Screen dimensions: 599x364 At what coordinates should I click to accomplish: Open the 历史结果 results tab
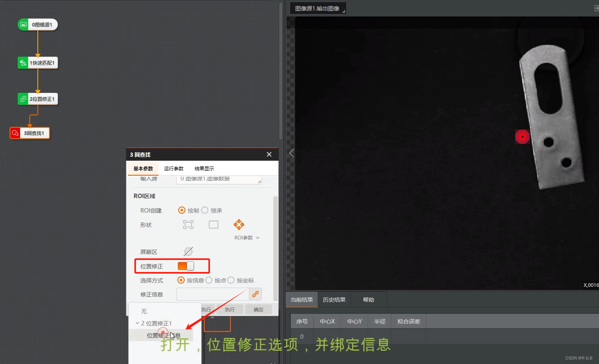[x=334, y=299]
